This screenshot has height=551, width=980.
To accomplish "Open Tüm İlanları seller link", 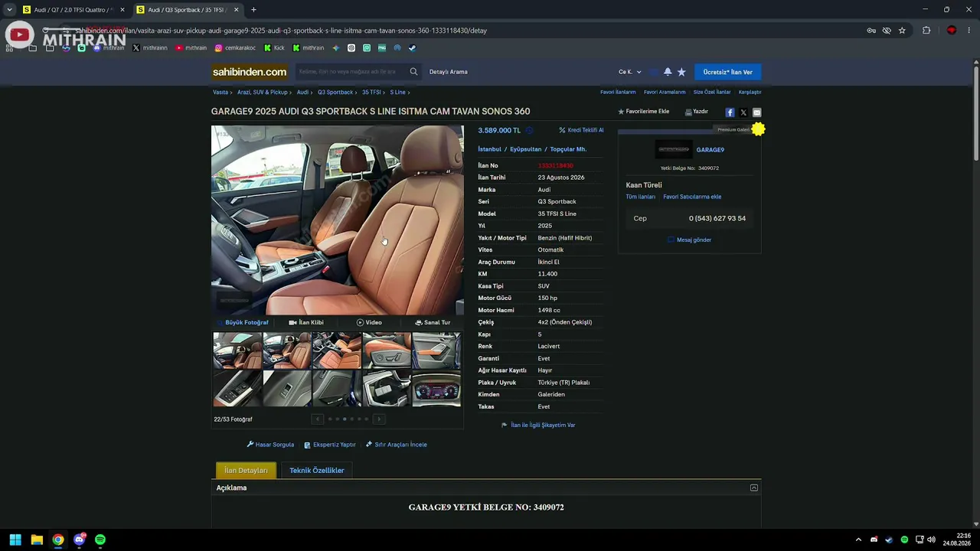I will [641, 197].
